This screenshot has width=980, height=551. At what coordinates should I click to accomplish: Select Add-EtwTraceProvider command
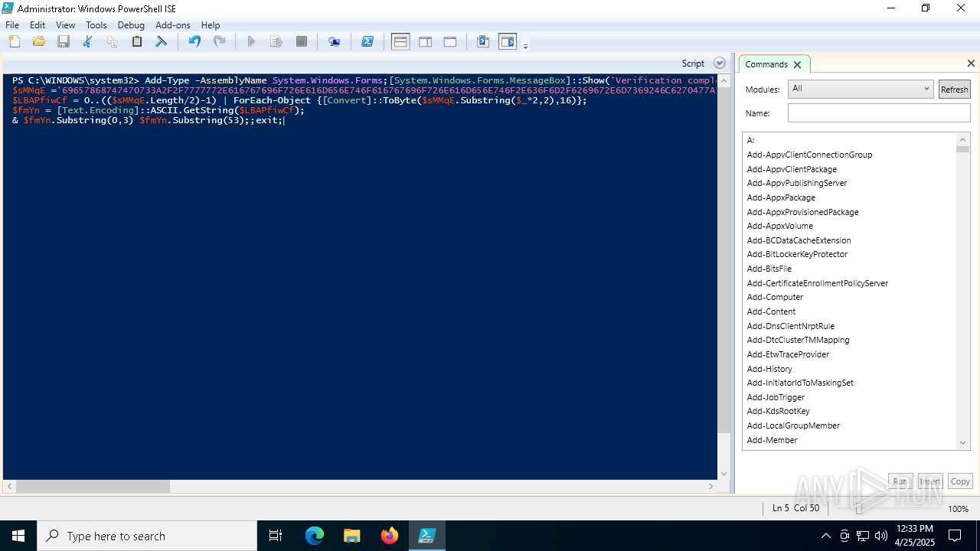(788, 354)
